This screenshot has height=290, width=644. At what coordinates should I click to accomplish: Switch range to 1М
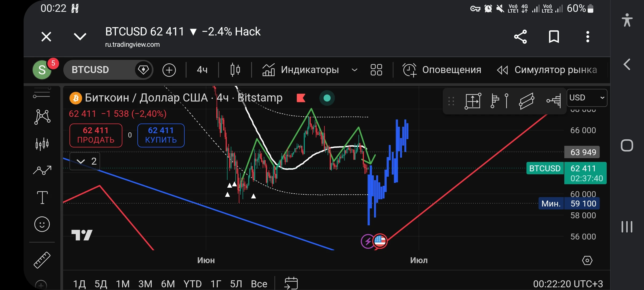coord(123,284)
